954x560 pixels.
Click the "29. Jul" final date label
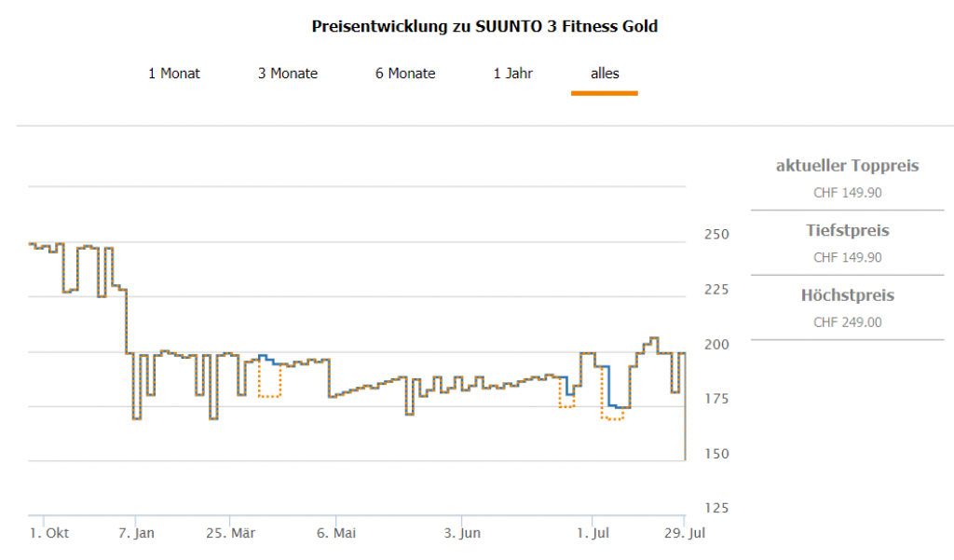684,534
